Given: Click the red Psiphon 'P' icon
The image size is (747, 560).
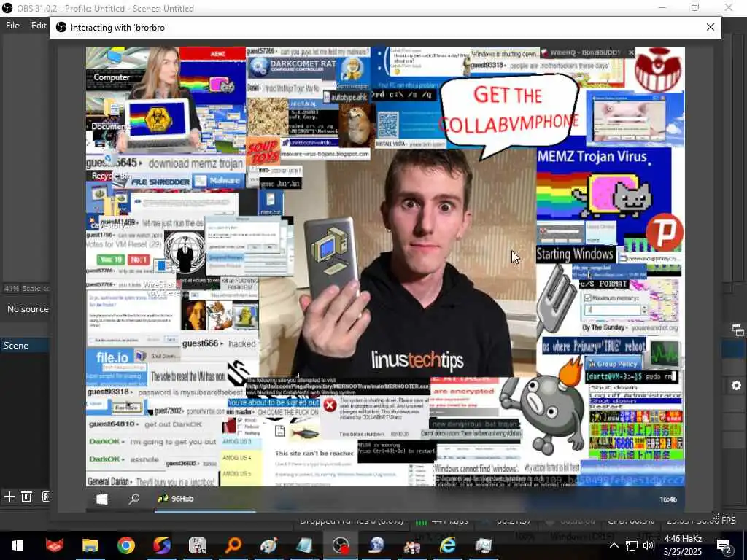Looking at the screenshot, I should [x=665, y=233].
